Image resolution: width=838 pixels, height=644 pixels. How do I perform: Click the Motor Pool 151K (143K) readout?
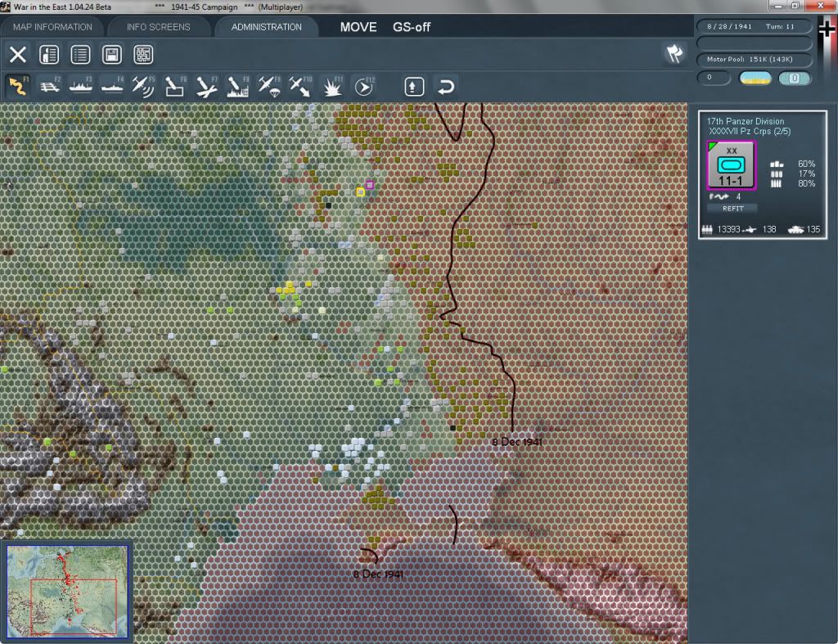[x=754, y=59]
